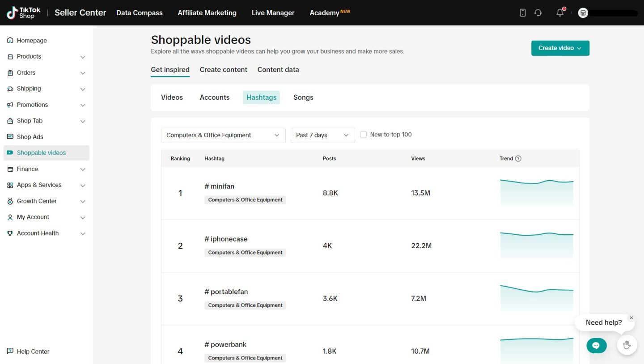Click the notification bell icon
The image size is (644, 364).
pyautogui.click(x=560, y=13)
